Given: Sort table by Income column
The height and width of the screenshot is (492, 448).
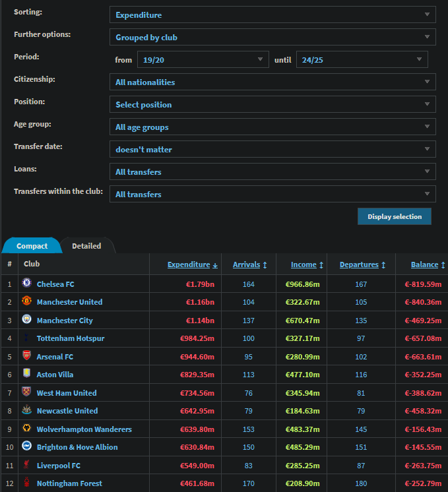Looking at the screenshot, I should click(307, 264).
